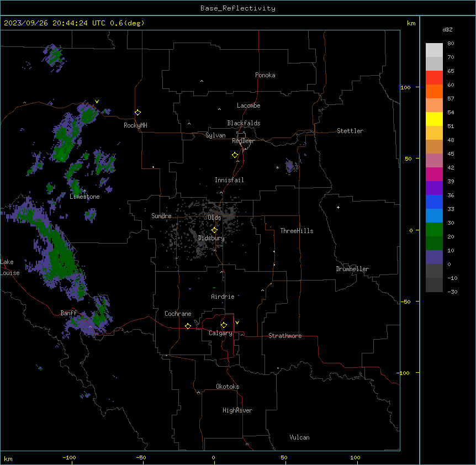Select the Cochrane label
Screen dimensions: 476x465
point(178,314)
